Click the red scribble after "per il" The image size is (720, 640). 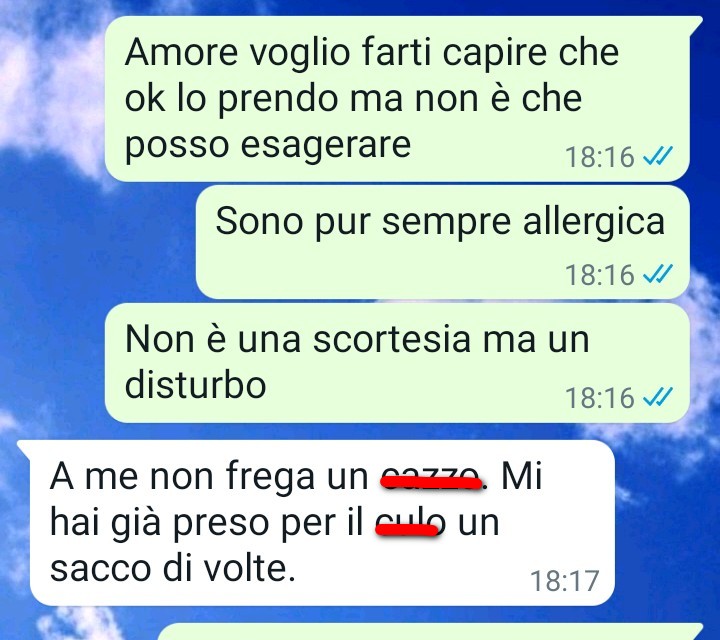coord(407,530)
